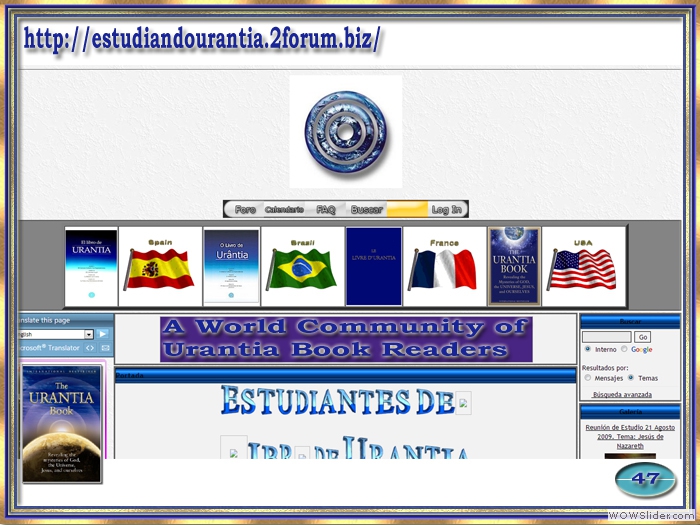Select the Spain flag
700x525 pixels.
[x=160, y=267]
